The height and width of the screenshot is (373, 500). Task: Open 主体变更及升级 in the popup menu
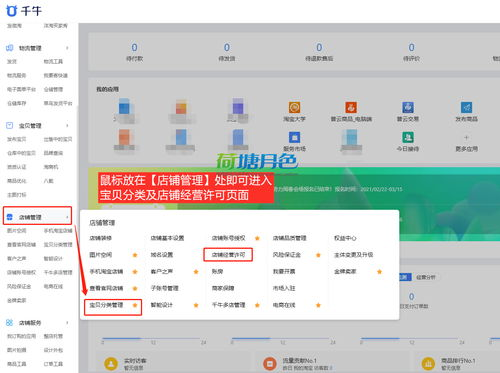(x=353, y=255)
